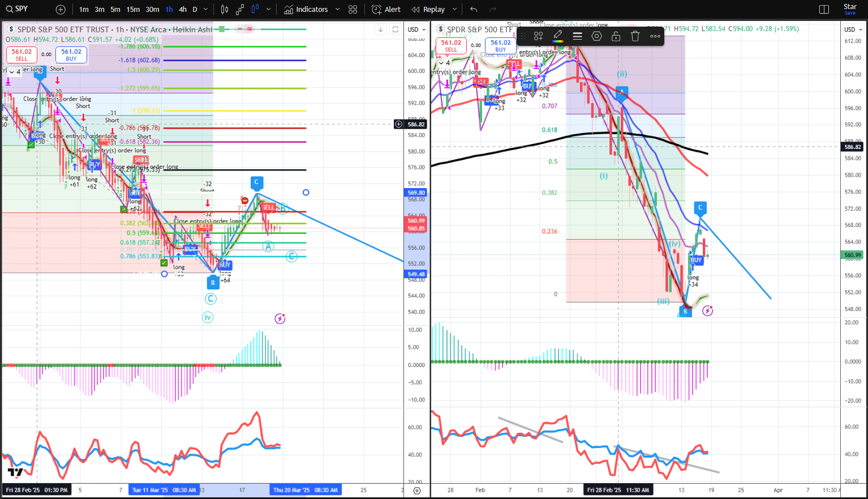
Task: Expand the favorite indicators chevron
Action: 338,10
